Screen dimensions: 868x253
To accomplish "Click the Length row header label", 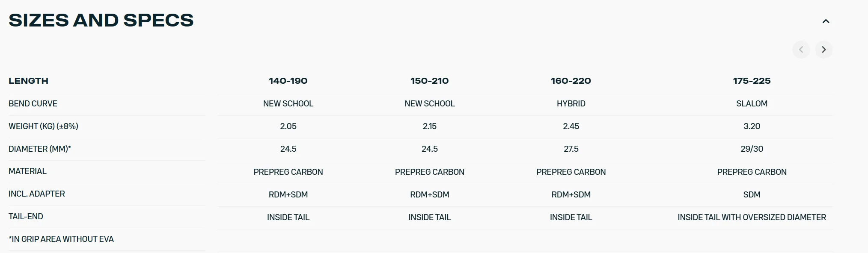I will point(28,81).
